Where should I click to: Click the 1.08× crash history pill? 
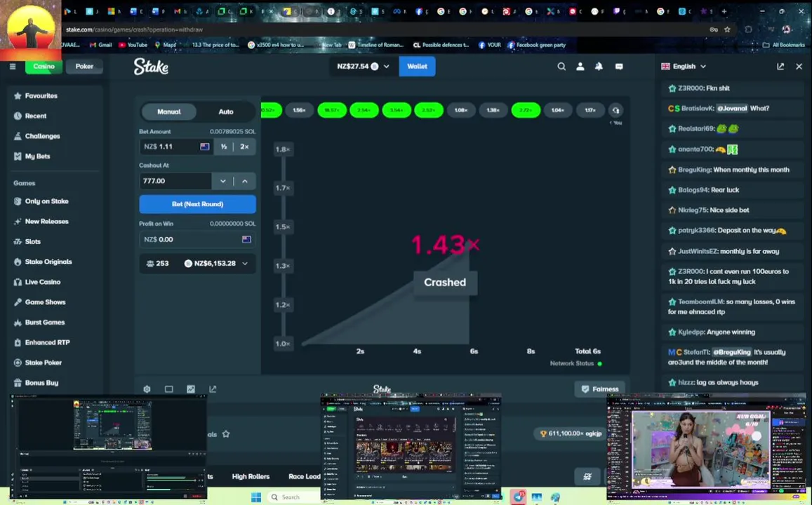(x=461, y=110)
